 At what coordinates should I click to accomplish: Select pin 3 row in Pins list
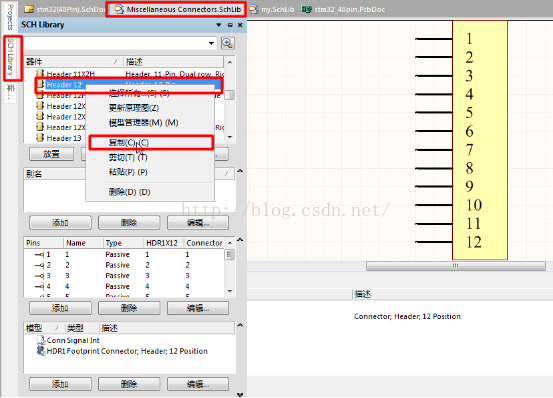124,275
